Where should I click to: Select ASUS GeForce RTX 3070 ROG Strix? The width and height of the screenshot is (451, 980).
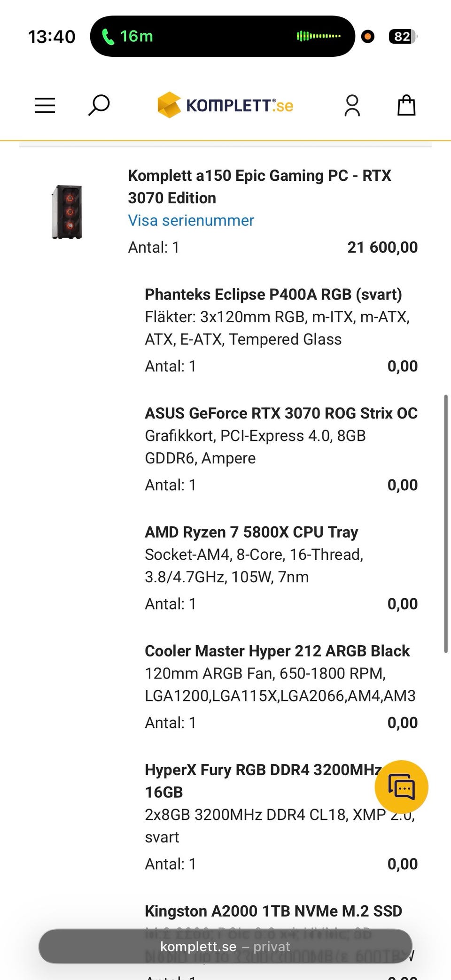pyautogui.click(x=281, y=413)
